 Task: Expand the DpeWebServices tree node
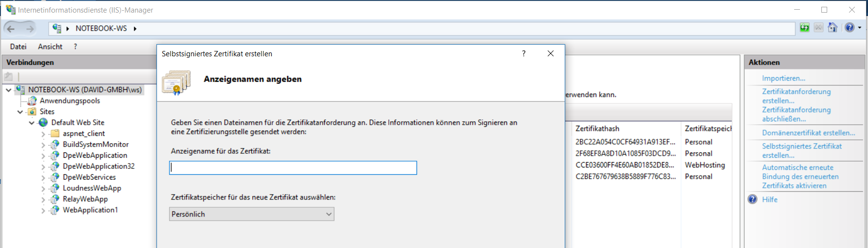[43, 178]
